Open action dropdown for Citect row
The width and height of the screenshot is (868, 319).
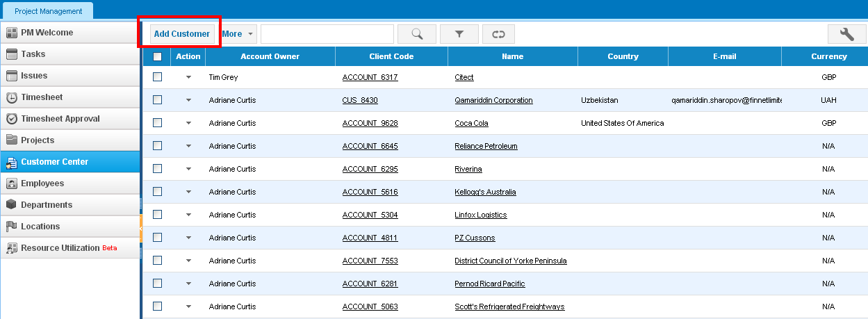click(x=188, y=78)
